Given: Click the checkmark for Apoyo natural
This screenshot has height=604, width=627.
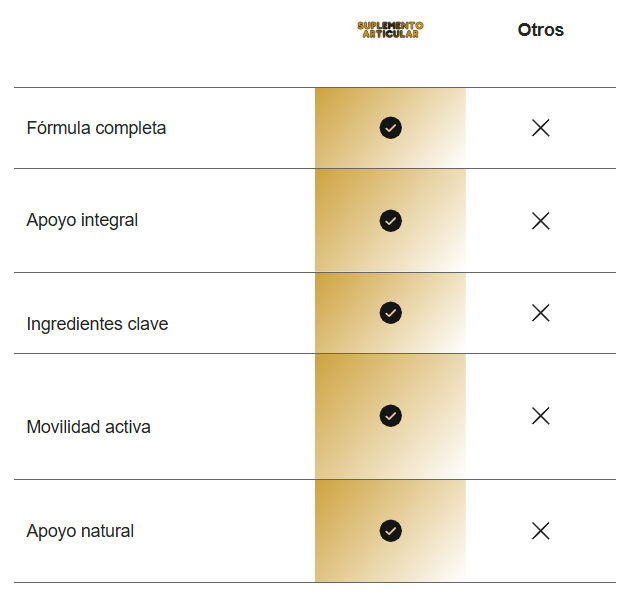Looking at the screenshot, I should pyautogui.click(x=391, y=531).
